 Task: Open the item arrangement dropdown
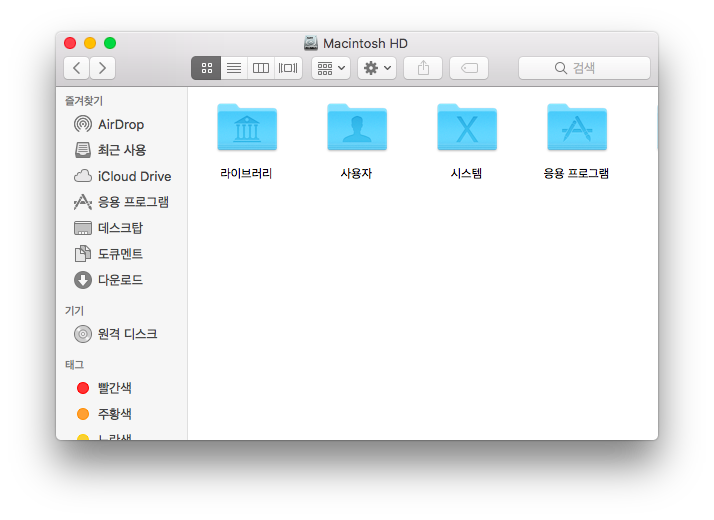(x=331, y=68)
